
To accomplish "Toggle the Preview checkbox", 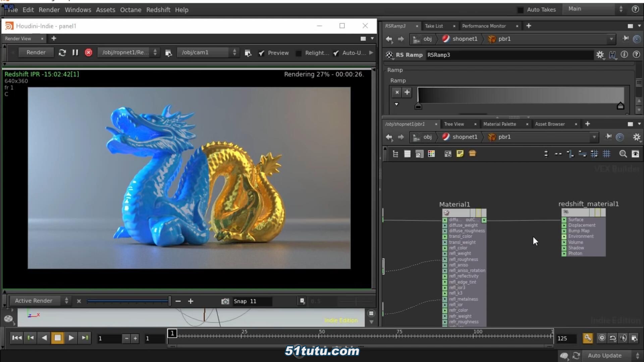I will tap(262, 53).
